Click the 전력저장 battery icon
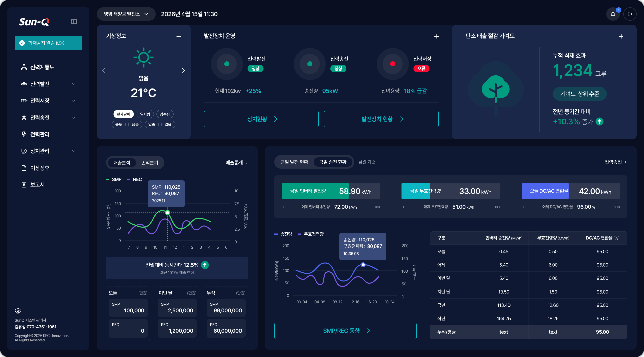 pos(24,101)
